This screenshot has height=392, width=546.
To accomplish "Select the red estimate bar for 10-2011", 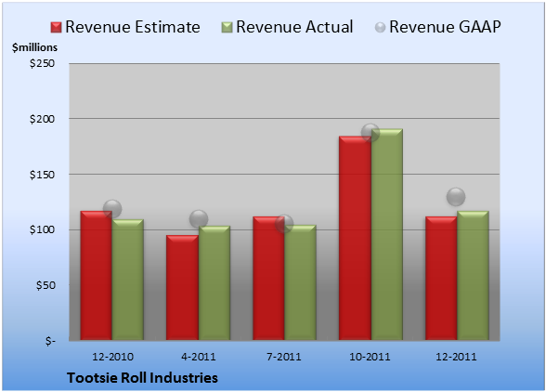I will [355, 238].
